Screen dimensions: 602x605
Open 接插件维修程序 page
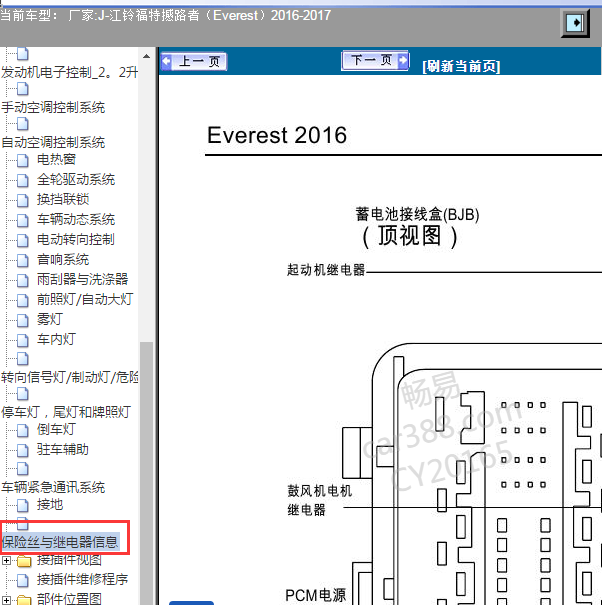[83, 580]
